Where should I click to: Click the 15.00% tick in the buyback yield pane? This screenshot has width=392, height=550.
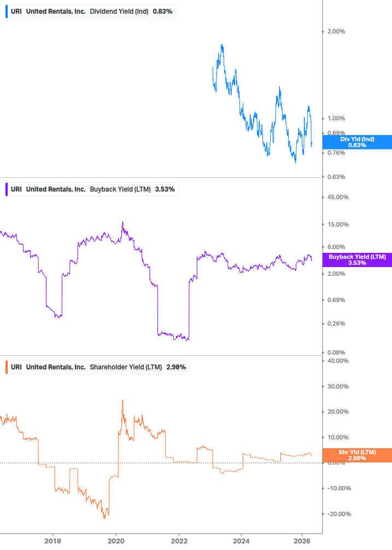(338, 225)
